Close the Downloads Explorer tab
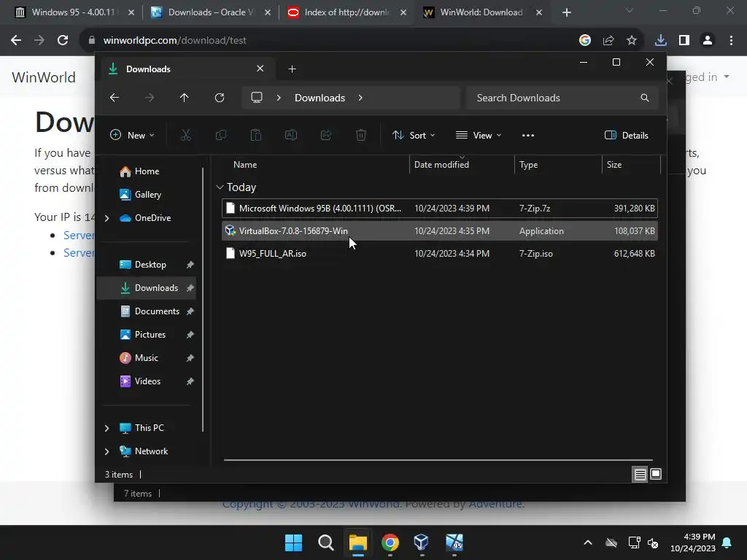747x560 pixels. tap(260, 69)
